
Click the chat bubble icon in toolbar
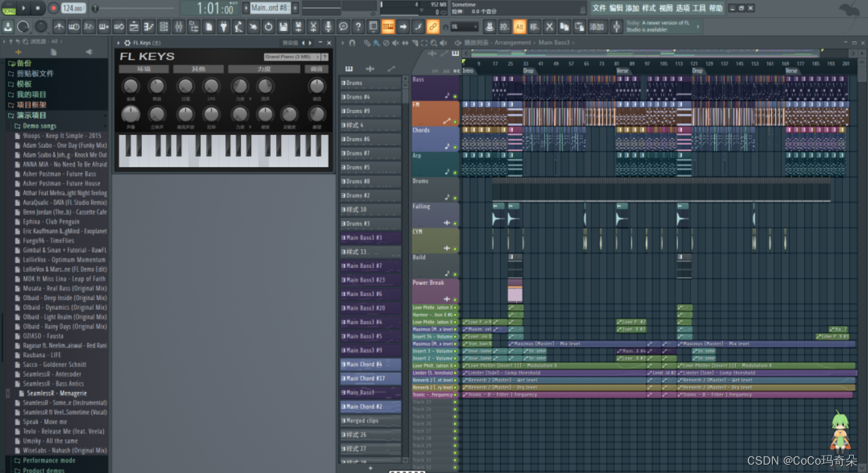pos(343,27)
